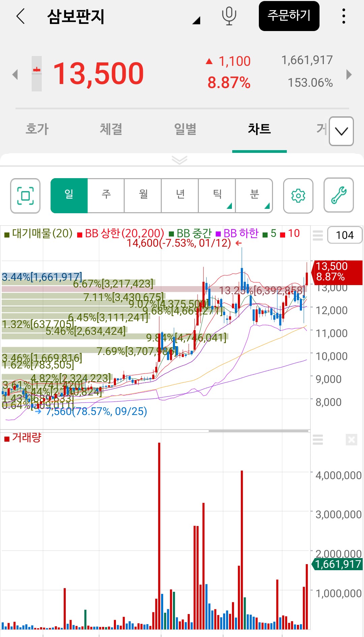Image resolution: width=364 pixels, height=637 pixels.
Task: Tap the 153.06% volume ratio
Action: pyautogui.click(x=310, y=83)
